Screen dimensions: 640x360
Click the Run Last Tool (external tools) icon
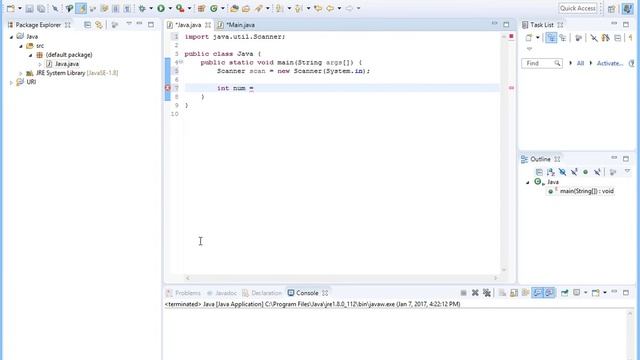[180, 8]
